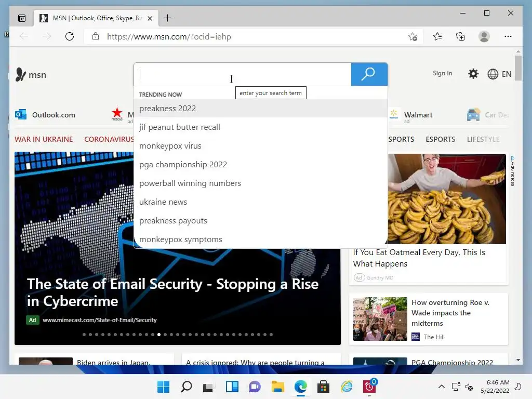Add this page to favorites star
This screenshot has width=532, height=399.
[413, 37]
